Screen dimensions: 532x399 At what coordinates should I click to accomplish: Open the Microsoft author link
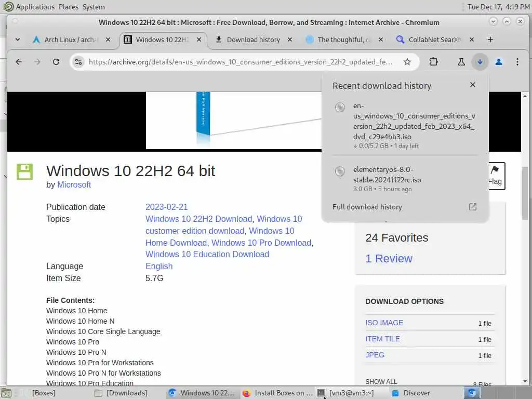tap(74, 184)
